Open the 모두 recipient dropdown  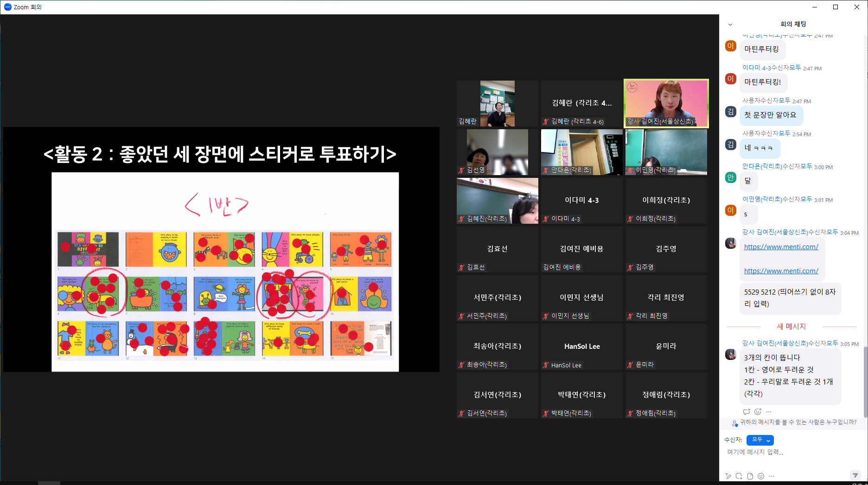[760, 440]
